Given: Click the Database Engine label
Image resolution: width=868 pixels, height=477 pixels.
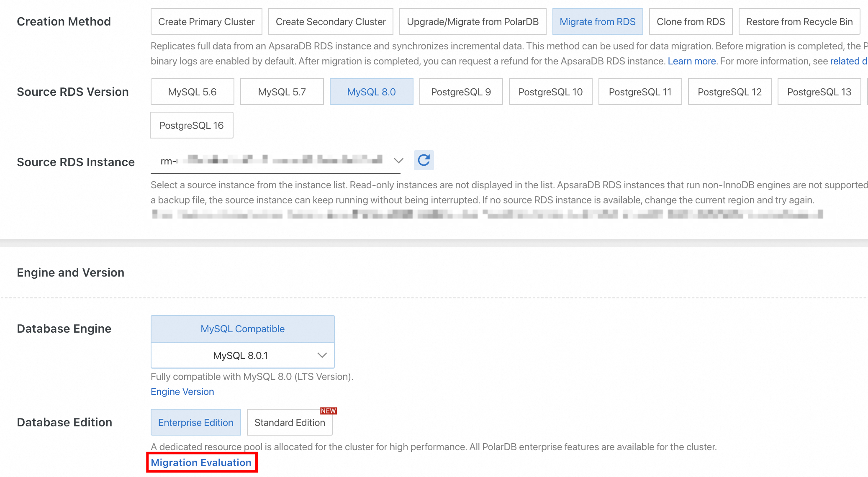Looking at the screenshot, I should pos(64,328).
